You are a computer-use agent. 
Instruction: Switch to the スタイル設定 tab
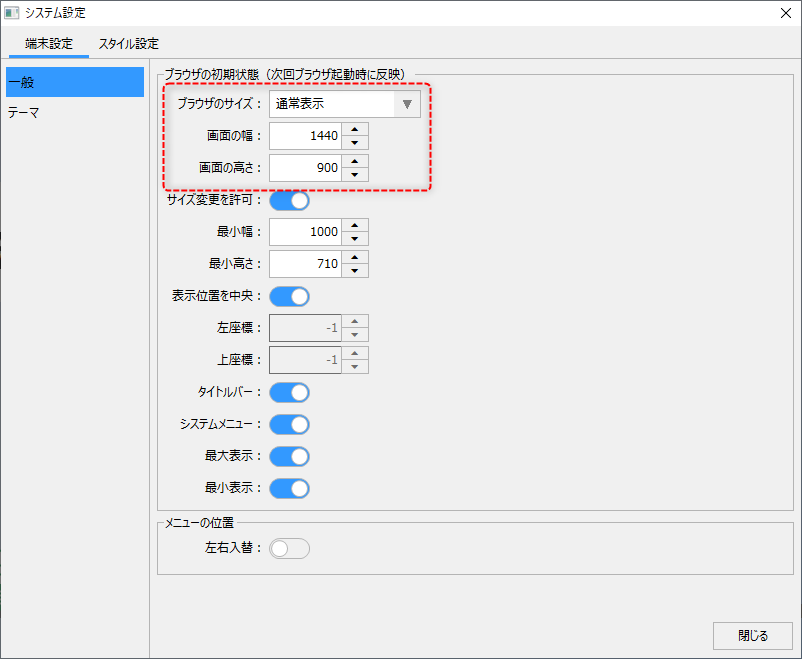128,44
